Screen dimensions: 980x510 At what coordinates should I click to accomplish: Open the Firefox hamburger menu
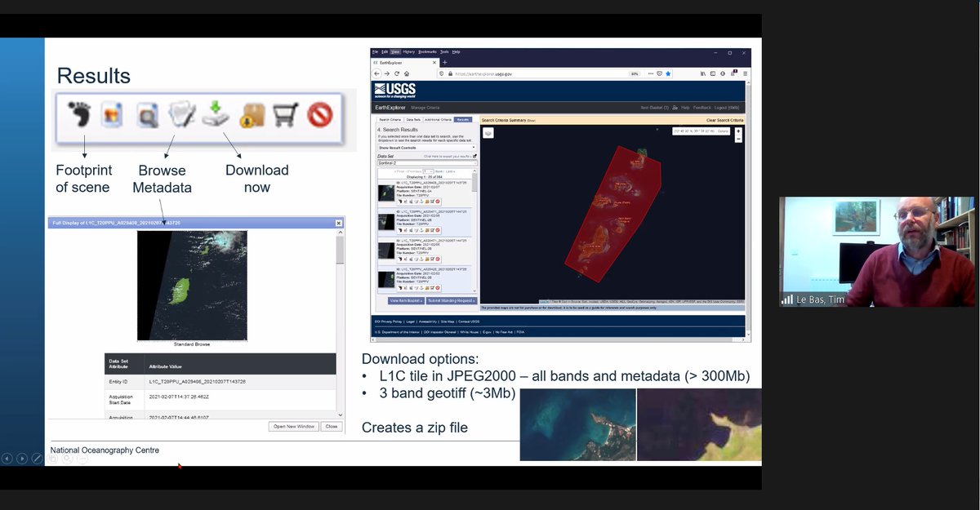pyautogui.click(x=744, y=73)
